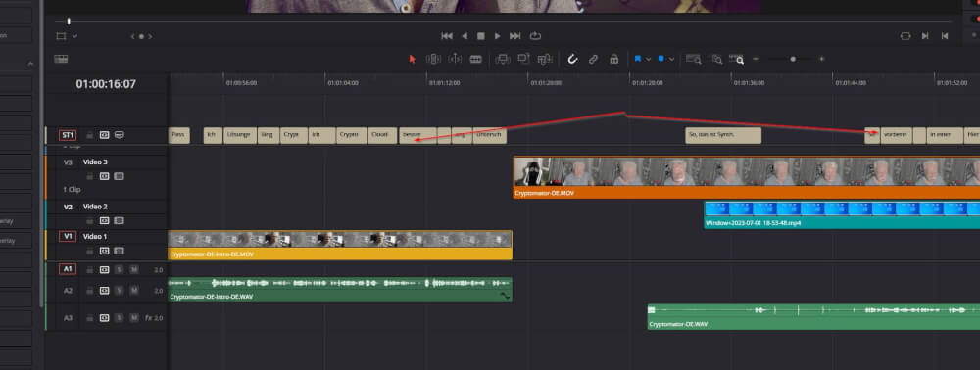Image resolution: width=980 pixels, height=370 pixels.
Task: Open Timeline View Options icon
Action: point(61,60)
